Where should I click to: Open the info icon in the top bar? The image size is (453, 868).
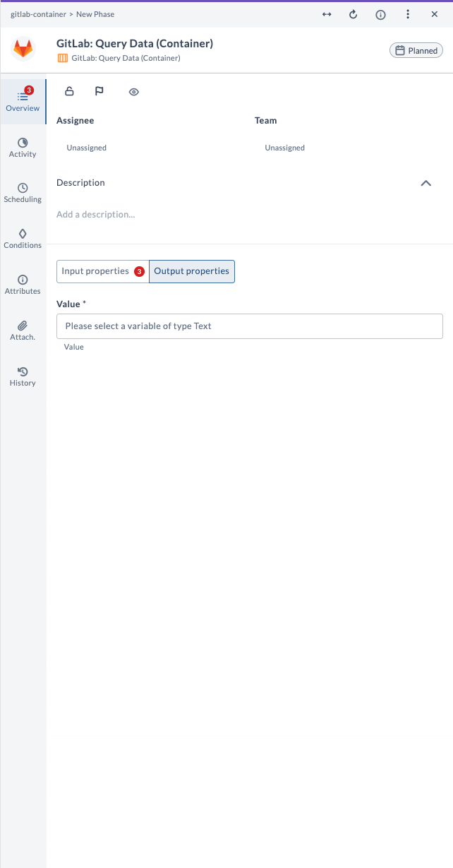click(x=380, y=14)
